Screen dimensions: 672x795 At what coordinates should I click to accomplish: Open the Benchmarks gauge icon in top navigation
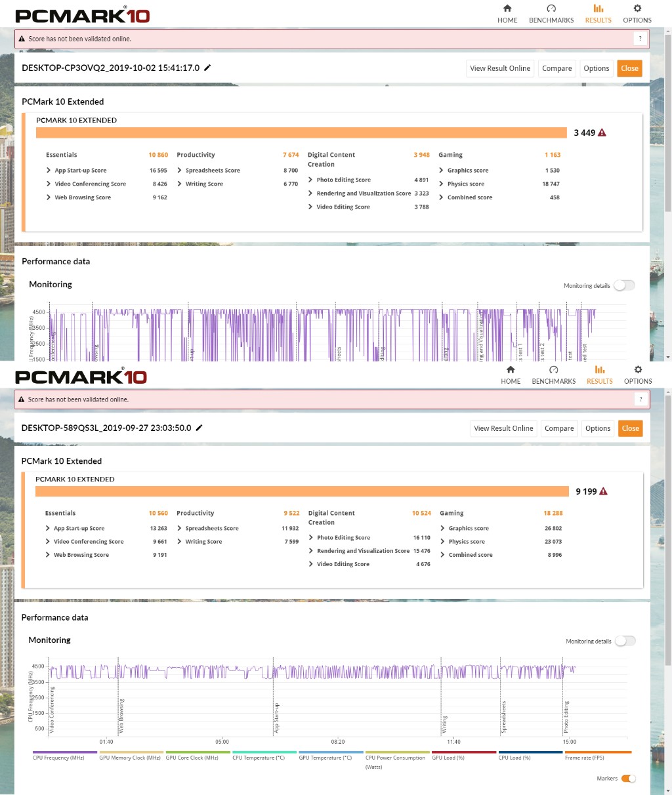(x=551, y=9)
